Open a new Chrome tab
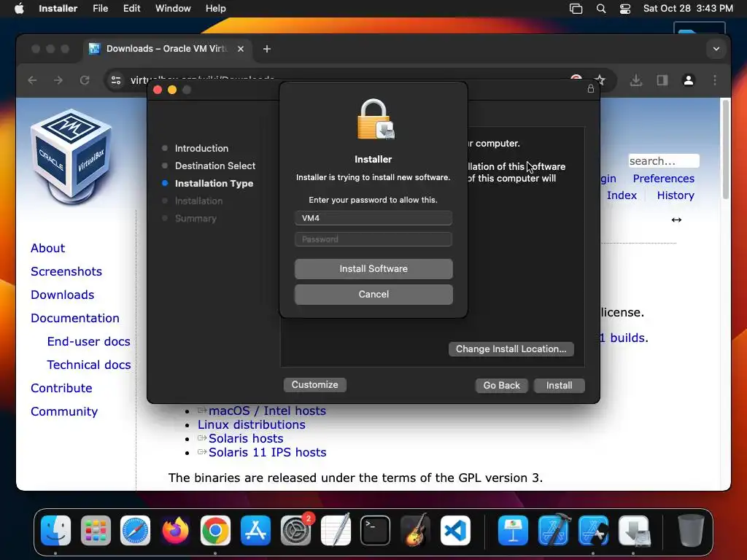The image size is (747, 560). click(x=267, y=49)
